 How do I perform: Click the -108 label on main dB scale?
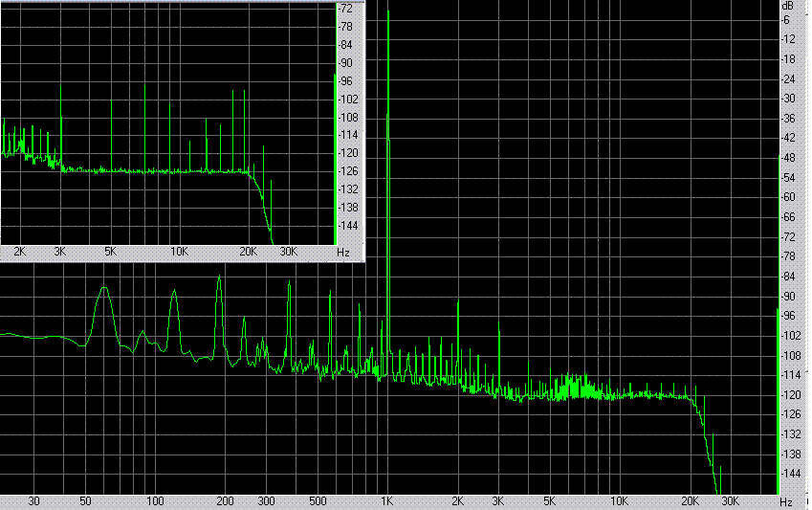pos(791,356)
